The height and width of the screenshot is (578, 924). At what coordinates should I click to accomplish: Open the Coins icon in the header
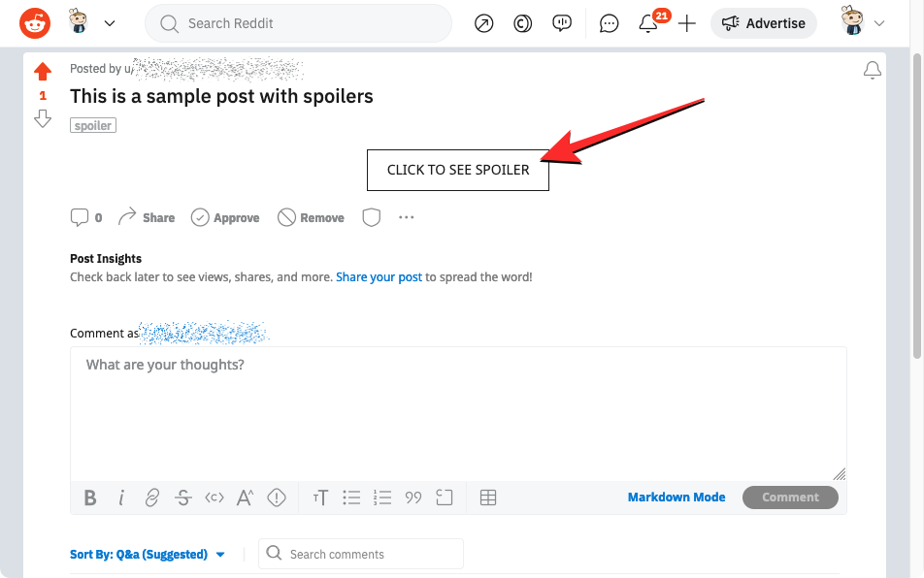pyautogui.click(x=523, y=23)
